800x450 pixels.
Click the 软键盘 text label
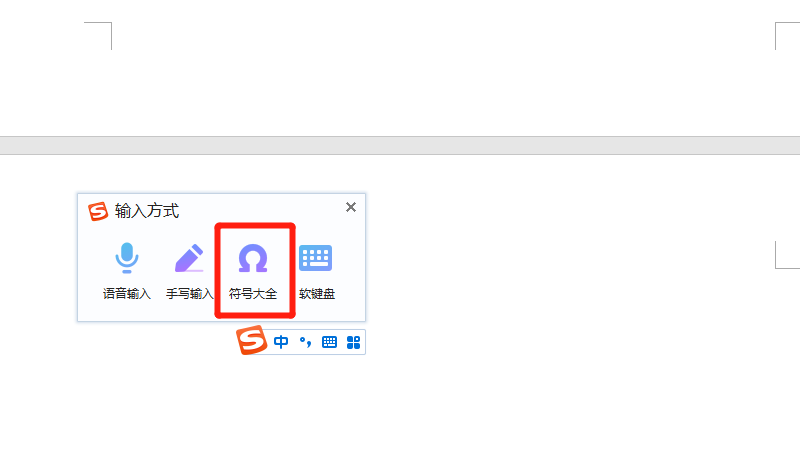point(317,294)
